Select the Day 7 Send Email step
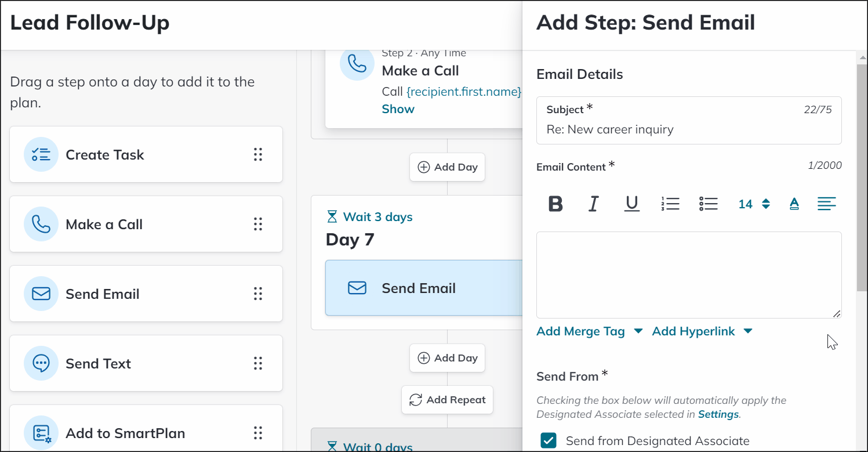Screen dimensions: 868x452 click(424, 288)
